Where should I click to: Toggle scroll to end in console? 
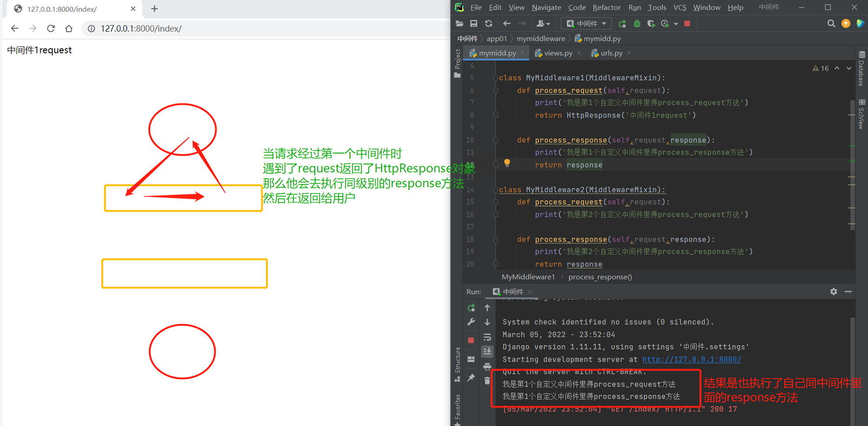coord(487,352)
